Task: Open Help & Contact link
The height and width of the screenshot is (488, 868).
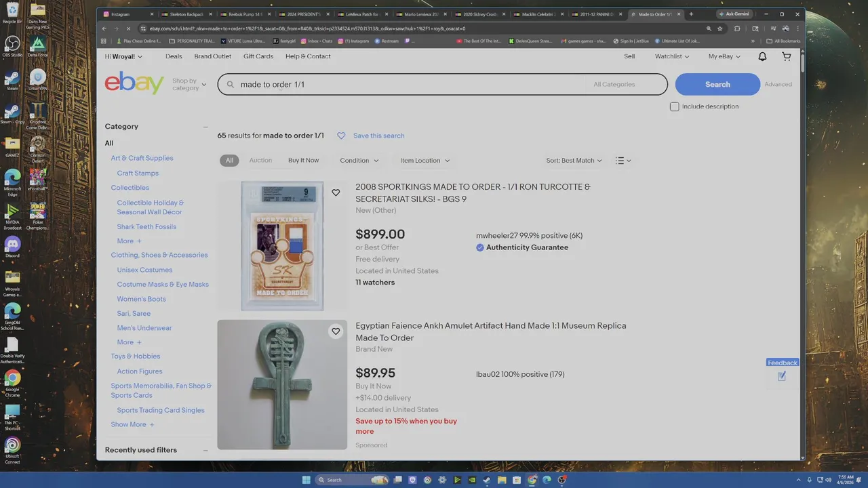Action: 308,56
